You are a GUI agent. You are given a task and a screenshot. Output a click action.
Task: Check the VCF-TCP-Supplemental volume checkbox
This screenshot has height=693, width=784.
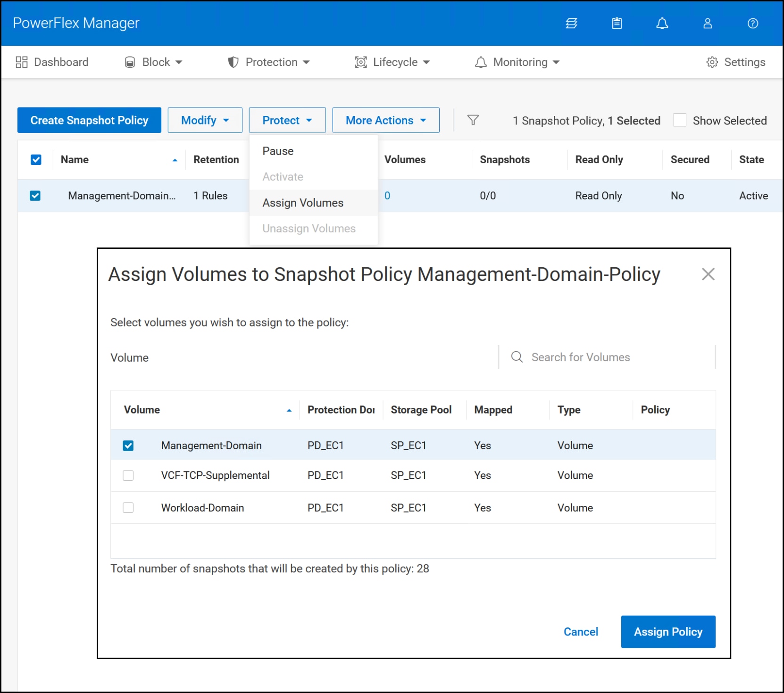click(128, 475)
